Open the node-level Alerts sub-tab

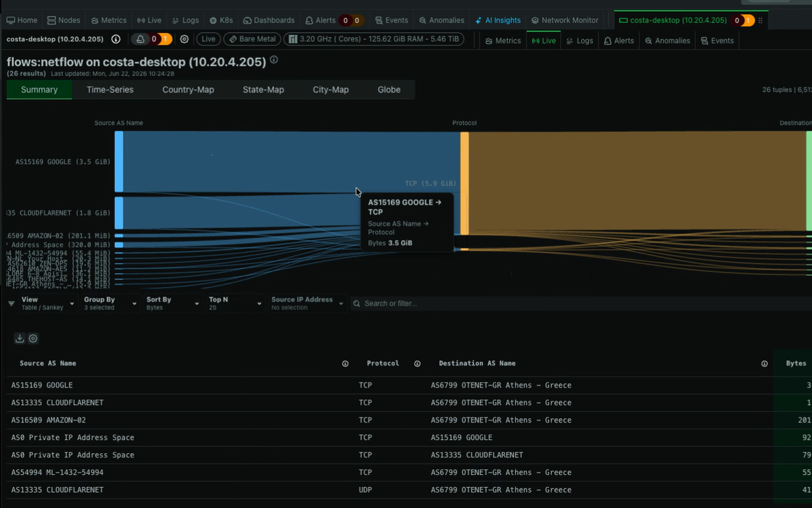pos(619,41)
